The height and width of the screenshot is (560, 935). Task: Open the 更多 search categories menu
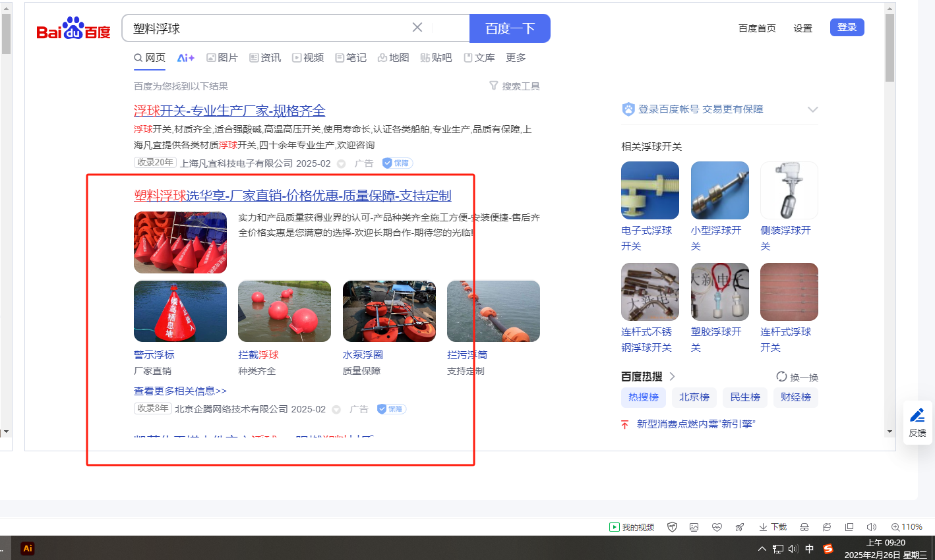click(x=516, y=58)
